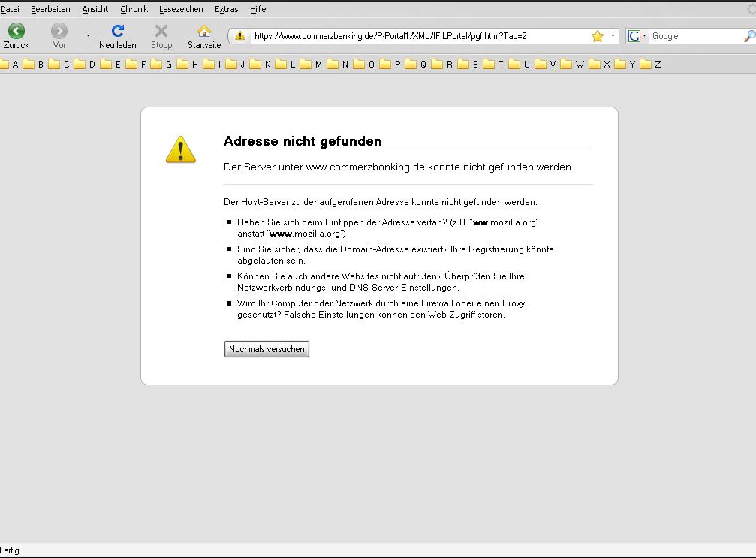The width and height of the screenshot is (756, 558).
Task: Open the history dropdown arrow beside Vor
Action: click(x=88, y=35)
